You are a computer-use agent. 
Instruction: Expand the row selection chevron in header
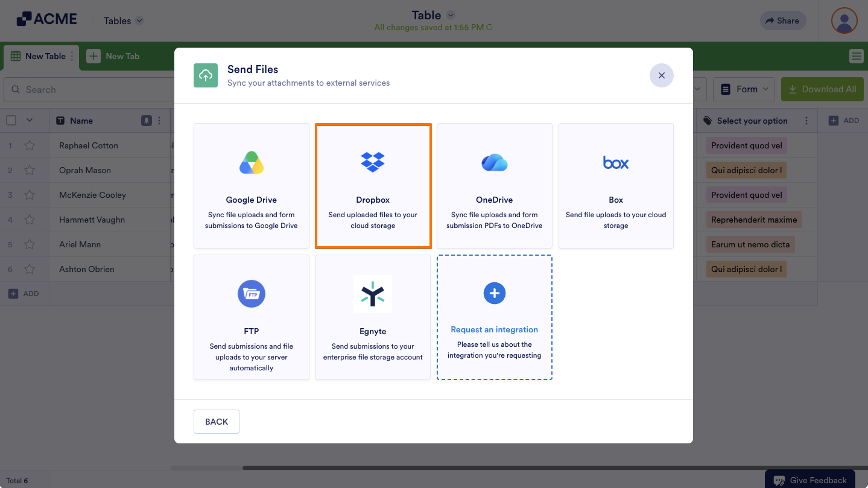(x=30, y=121)
